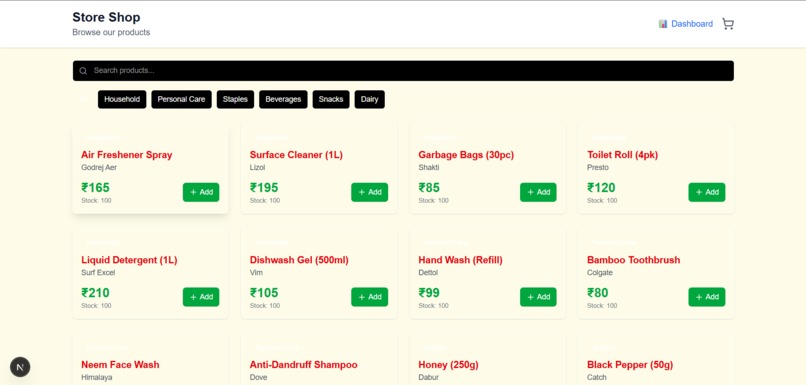Image resolution: width=806 pixels, height=385 pixels.
Task: Select the Anti-Dandruff Shampoo title
Action: pos(303,365)
